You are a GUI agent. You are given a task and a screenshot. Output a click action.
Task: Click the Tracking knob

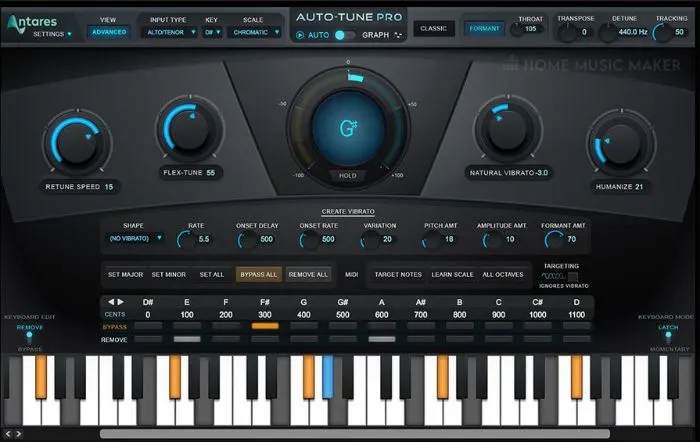[663, 33]
